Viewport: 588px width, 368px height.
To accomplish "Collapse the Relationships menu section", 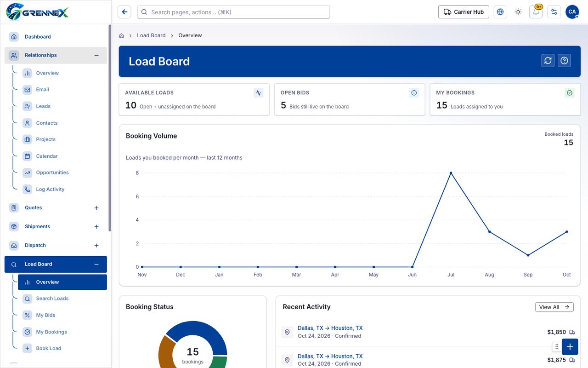I will (96, 55).
